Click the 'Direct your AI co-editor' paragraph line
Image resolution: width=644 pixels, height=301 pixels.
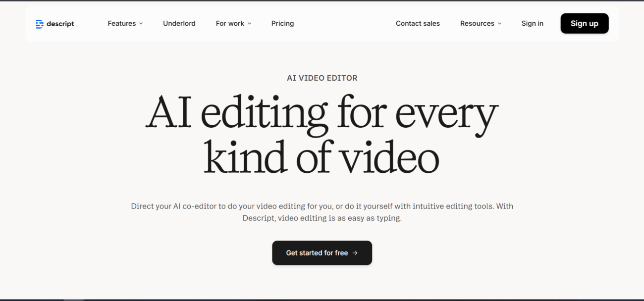(x=322, y=206)
